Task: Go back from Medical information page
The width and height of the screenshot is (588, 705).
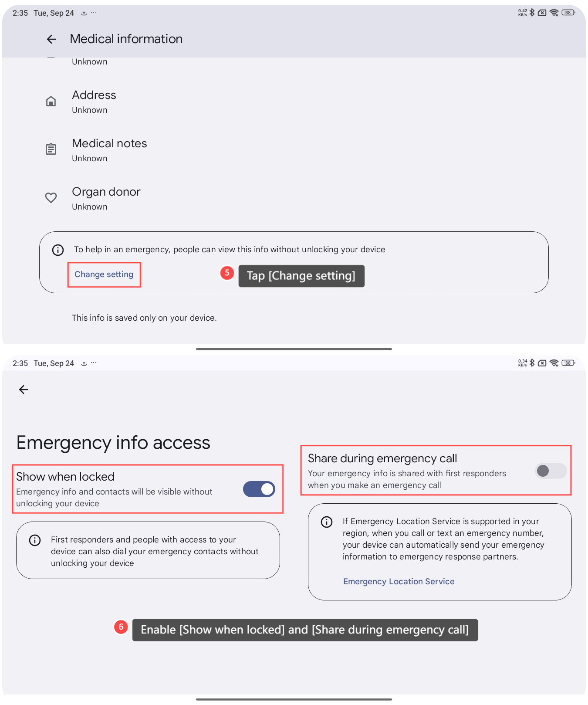Action: pyautogui.click(x=51, y=39)
